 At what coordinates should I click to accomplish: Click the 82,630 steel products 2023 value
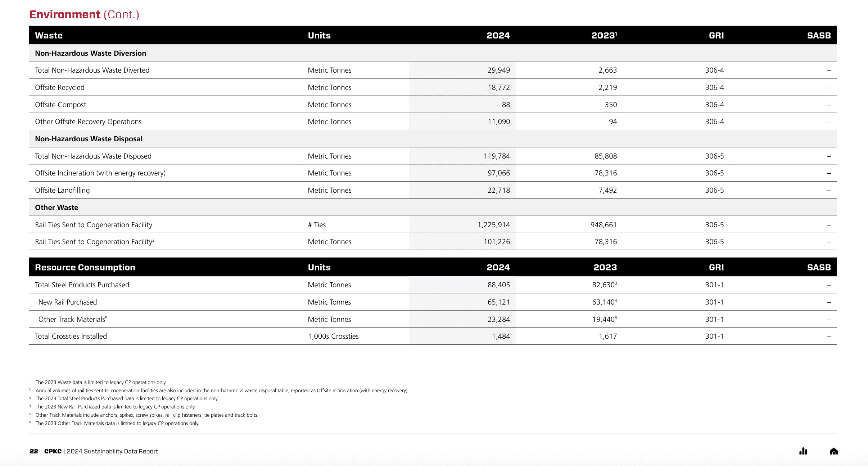tap(603, 285)
